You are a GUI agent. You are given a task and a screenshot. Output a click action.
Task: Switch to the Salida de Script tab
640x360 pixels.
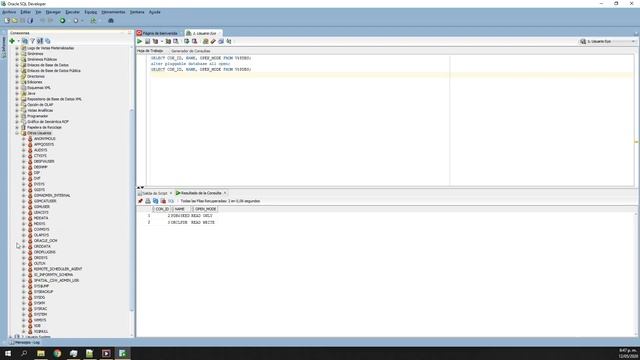click(x=155, y=193)
